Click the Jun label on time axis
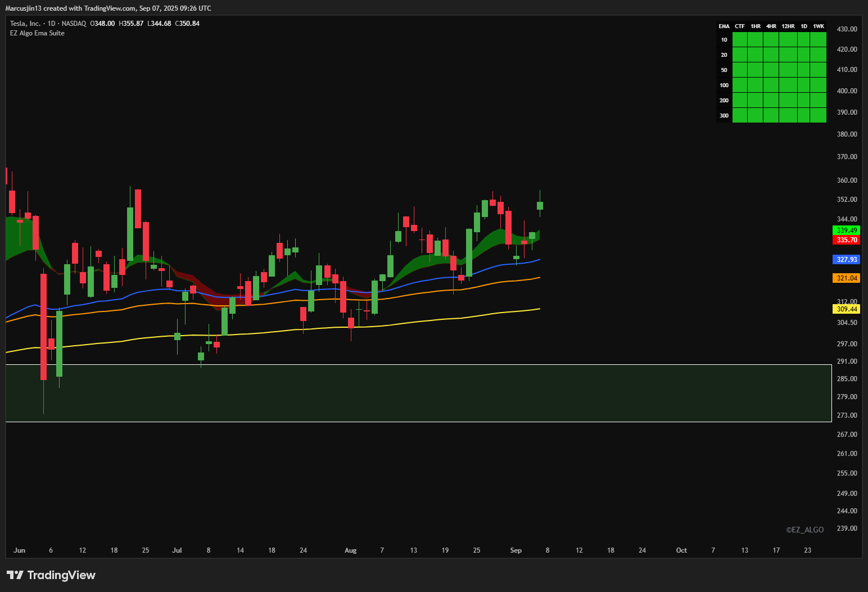 click(19, 550)
